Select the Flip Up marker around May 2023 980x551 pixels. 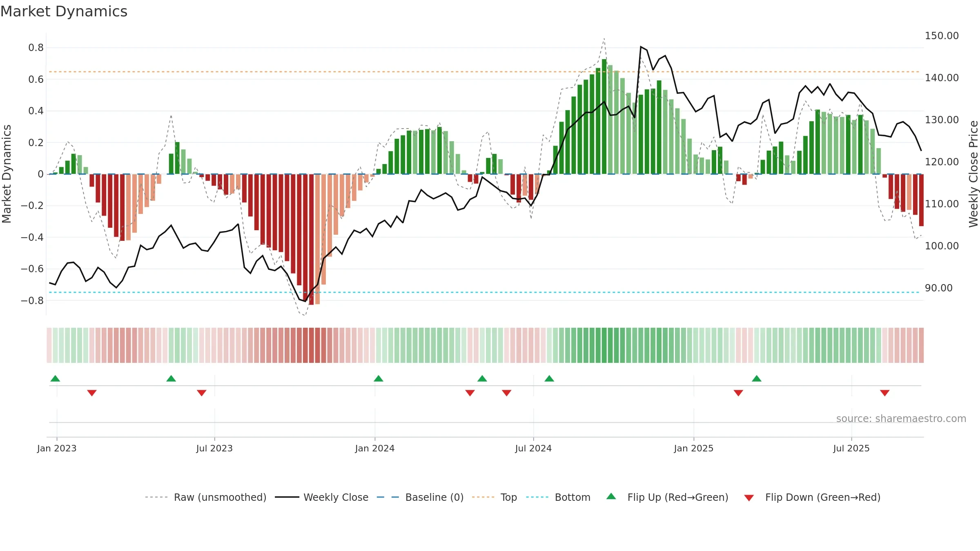[x=171, y=378]
